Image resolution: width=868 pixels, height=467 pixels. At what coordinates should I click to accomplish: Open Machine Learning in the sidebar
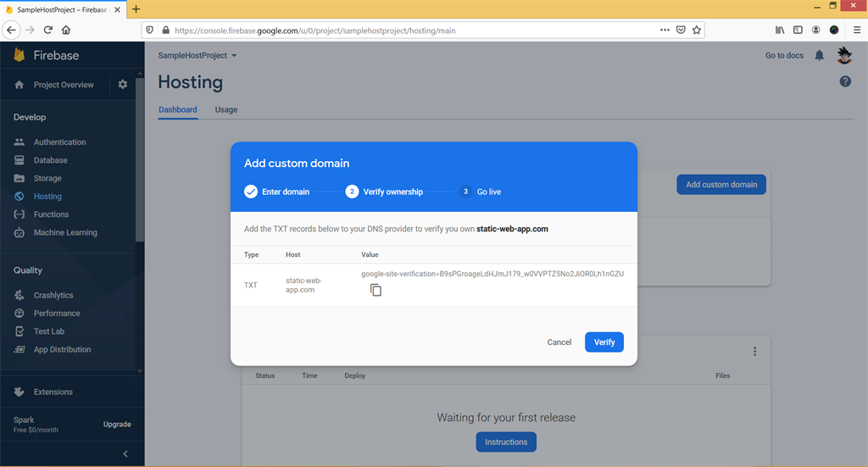[65, 232]
